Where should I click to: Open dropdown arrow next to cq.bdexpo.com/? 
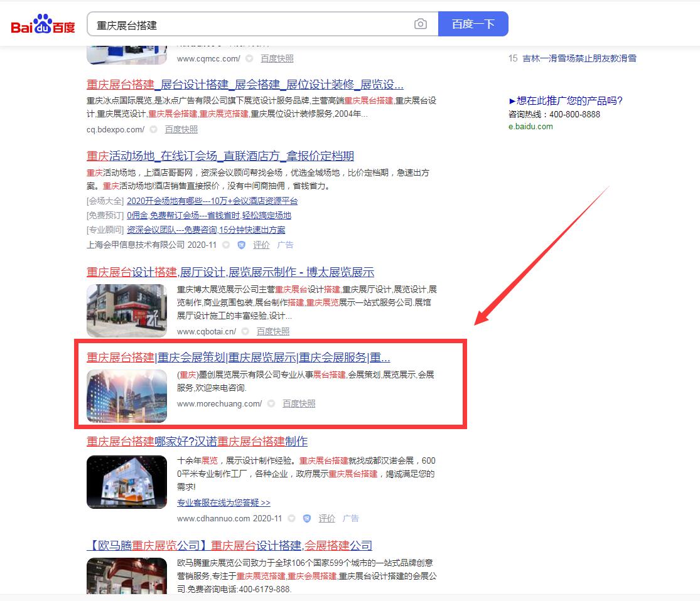(154, 130)
